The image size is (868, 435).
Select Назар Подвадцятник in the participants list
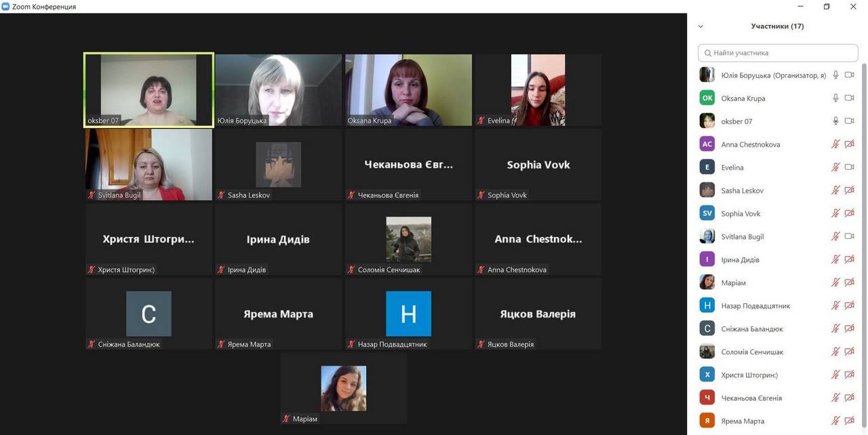click(755, 305)
